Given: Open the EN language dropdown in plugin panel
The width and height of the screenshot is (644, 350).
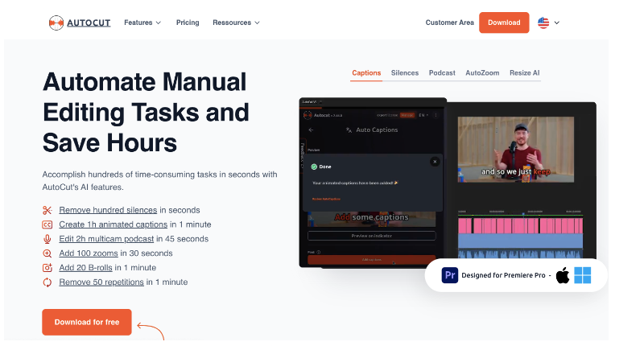Looking at the screenshot, I should point(423,115).
